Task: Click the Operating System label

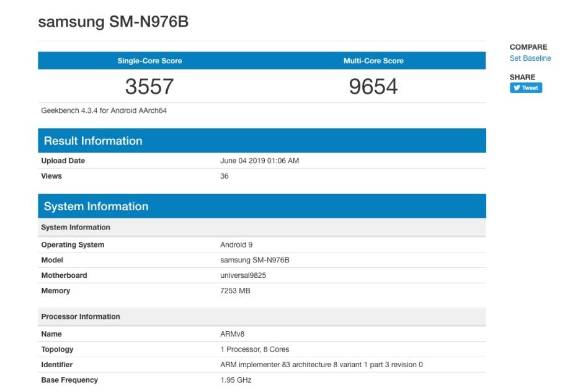Action: click(x=73, y=245)
